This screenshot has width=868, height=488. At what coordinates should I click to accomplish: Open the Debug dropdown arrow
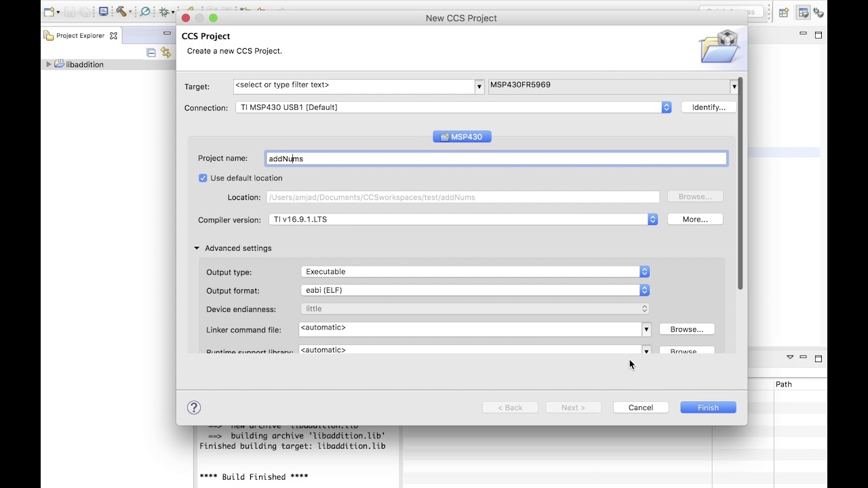173,12
